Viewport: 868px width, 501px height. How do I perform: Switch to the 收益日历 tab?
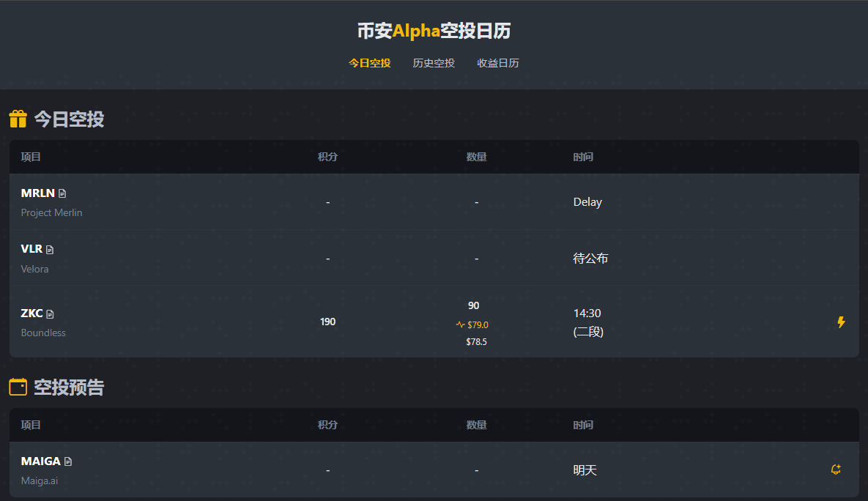497,63
